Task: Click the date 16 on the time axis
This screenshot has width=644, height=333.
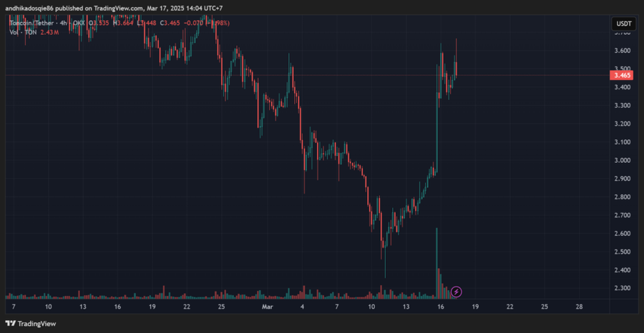Action: point(441,307)
